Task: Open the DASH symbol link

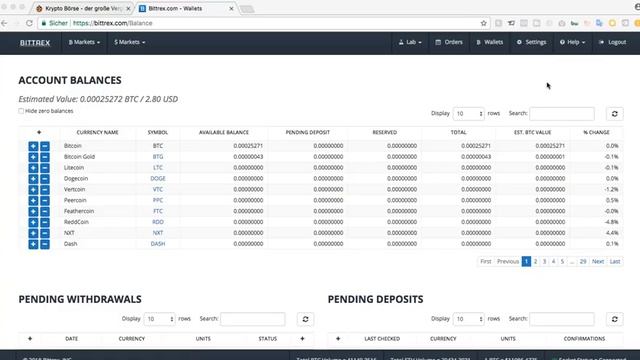Action: [x=158, y=244]
